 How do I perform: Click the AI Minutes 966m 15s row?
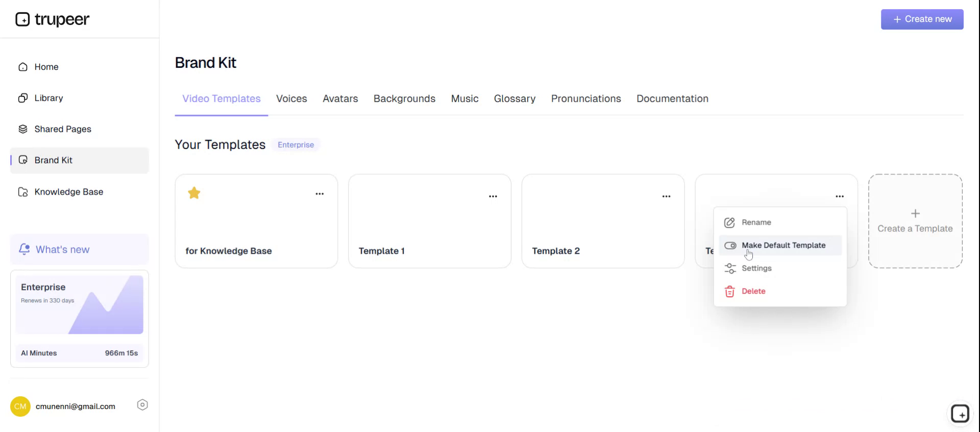[x=79, y=353]
